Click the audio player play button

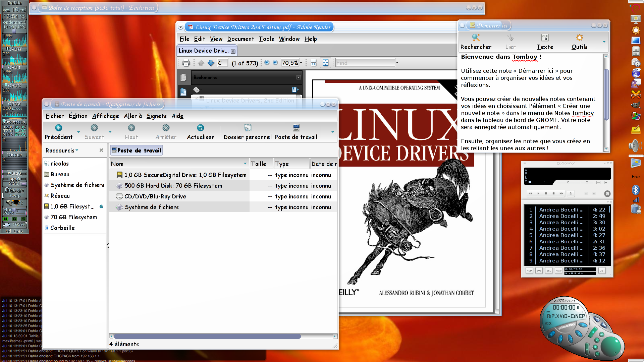click(x=538, y=193)
